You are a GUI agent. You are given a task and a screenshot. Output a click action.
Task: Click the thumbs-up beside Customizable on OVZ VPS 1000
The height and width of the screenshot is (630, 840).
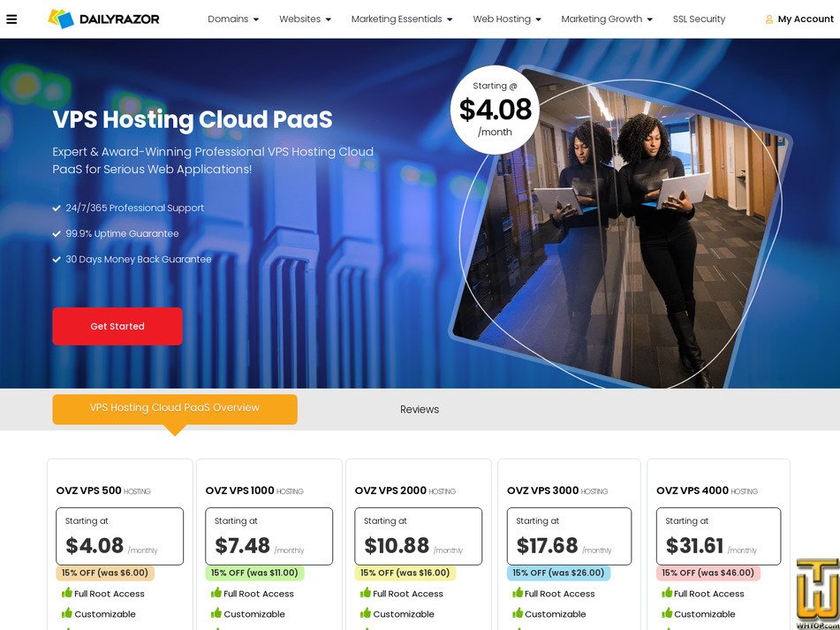point(216,614)
